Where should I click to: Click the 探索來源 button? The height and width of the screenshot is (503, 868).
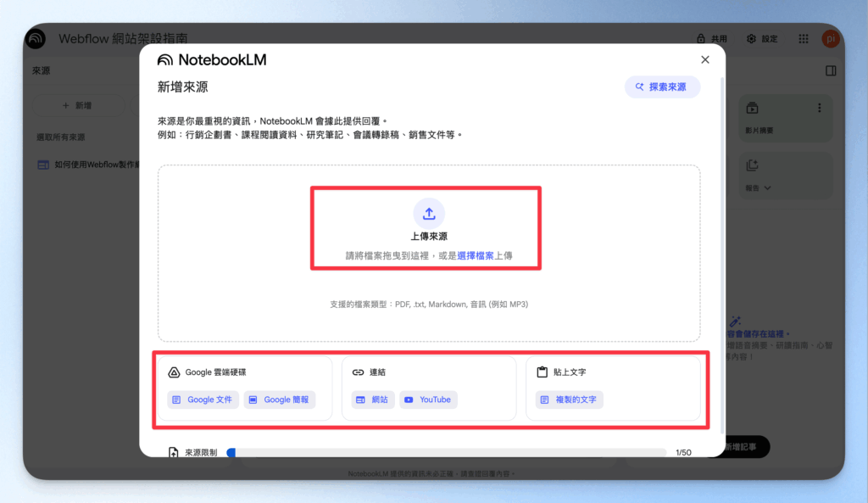[x=662, y=87]
